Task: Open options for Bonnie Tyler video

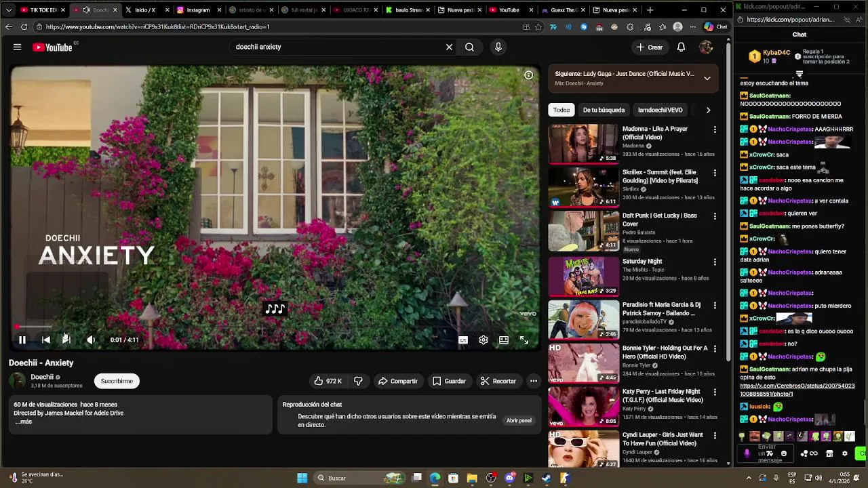Action: tap(714, 349)
